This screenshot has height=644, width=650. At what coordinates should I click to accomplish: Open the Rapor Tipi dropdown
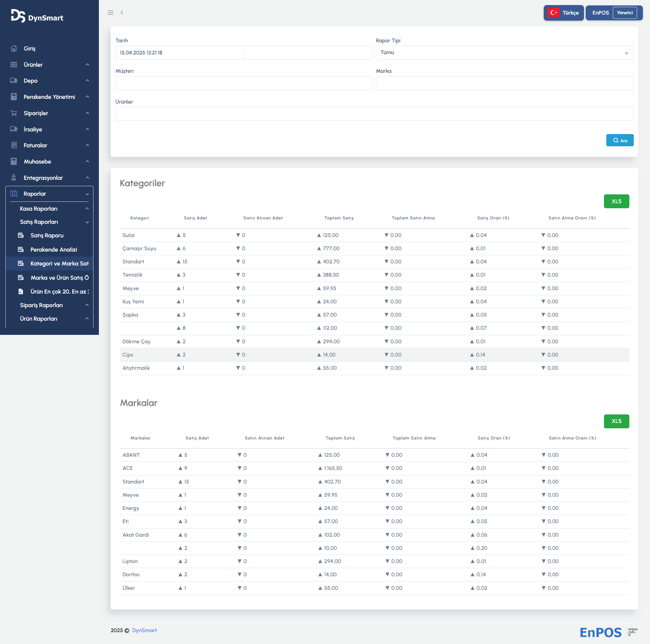(x=504, y=53)
